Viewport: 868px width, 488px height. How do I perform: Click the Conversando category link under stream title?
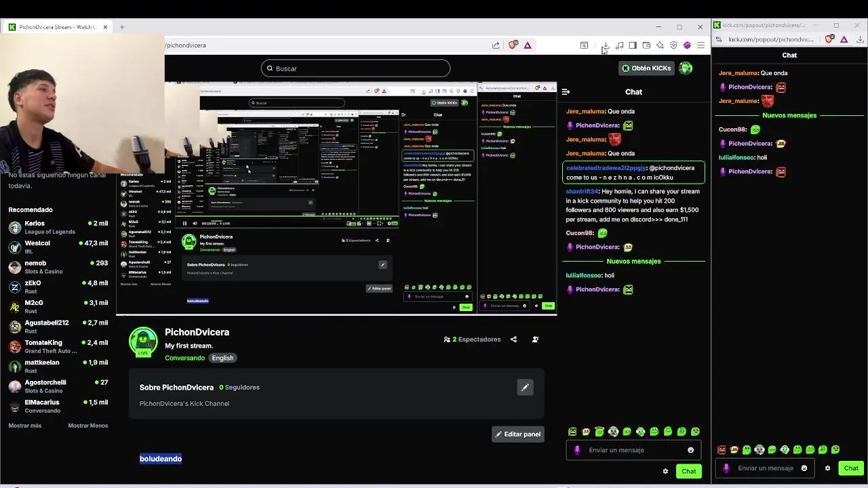pos(184,358)
